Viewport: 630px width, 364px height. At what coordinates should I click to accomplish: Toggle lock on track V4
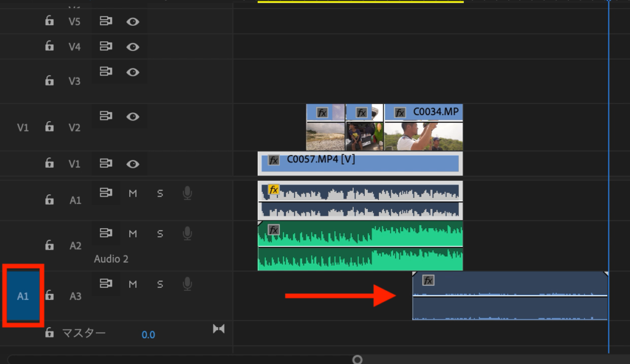pos(49,45)
